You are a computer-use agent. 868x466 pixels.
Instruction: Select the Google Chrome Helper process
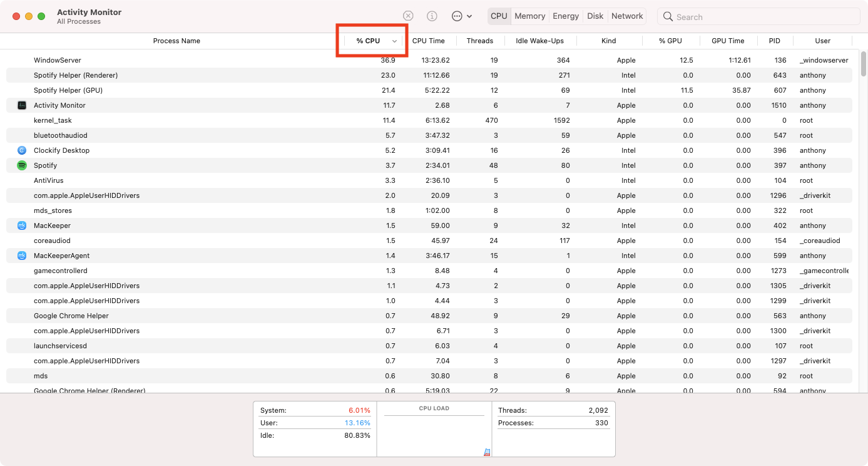click(429, 316)
